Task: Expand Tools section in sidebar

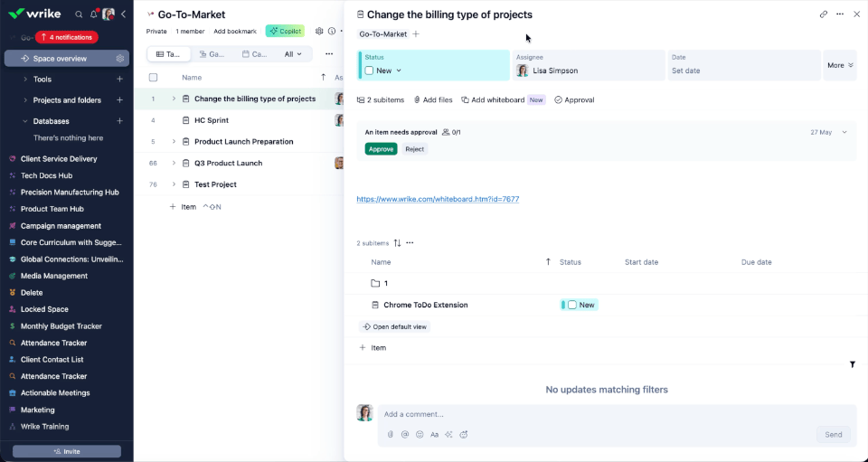Action: (x=25, y=80)
